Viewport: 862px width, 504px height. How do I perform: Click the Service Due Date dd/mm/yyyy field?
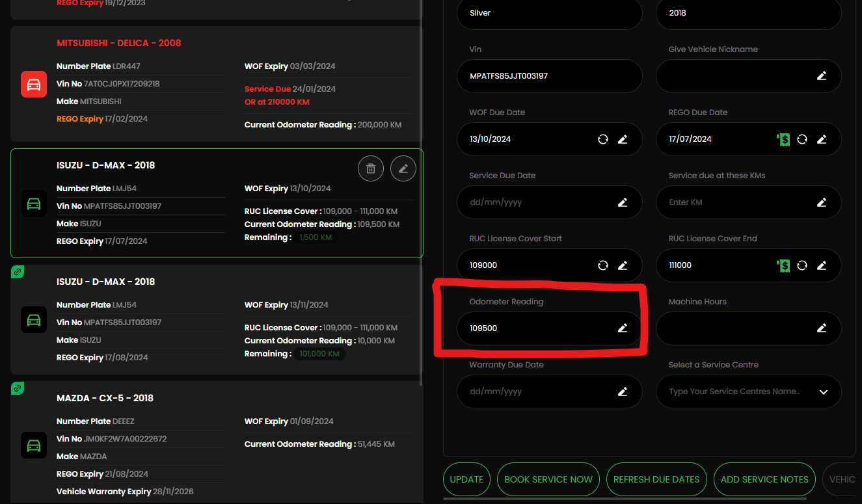[550, 202]
